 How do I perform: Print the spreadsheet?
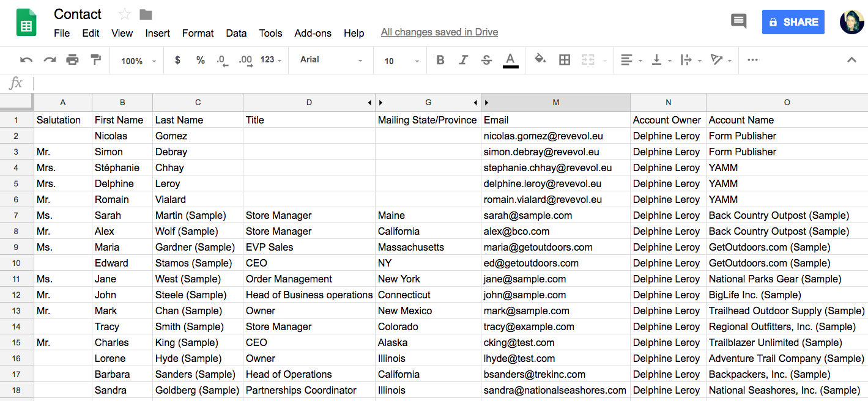point(72,60)
